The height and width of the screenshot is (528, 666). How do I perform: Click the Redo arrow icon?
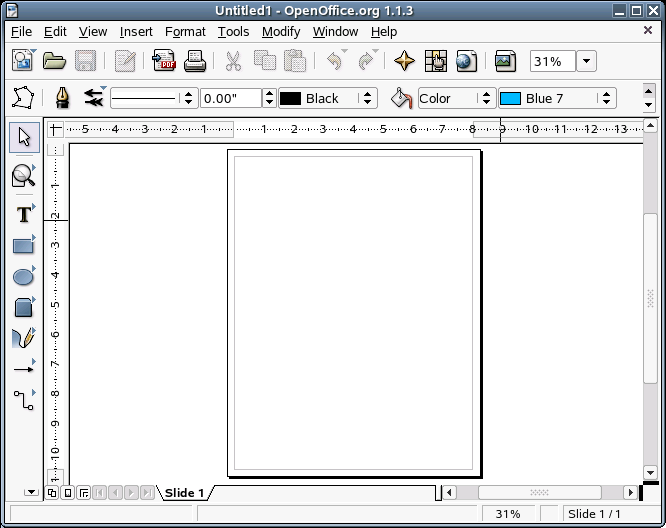366,61
